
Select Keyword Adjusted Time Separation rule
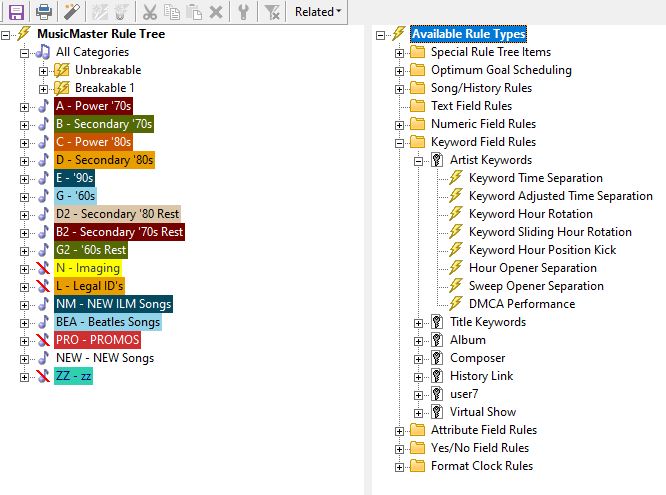[561, 196]
